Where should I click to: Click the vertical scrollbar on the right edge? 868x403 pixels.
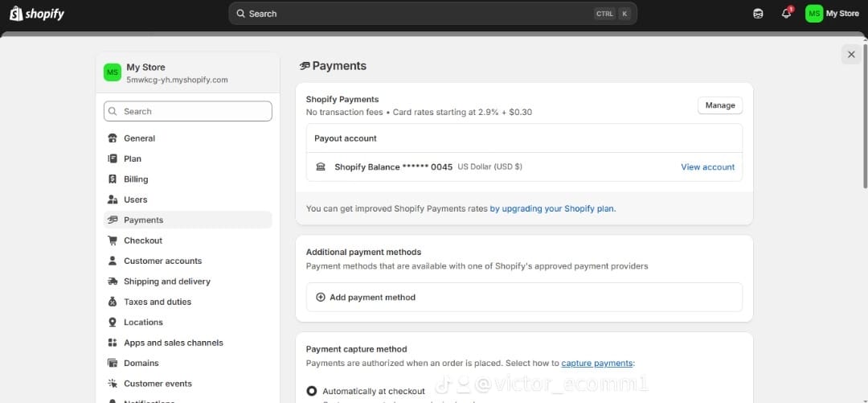click(x=866, y=115)
